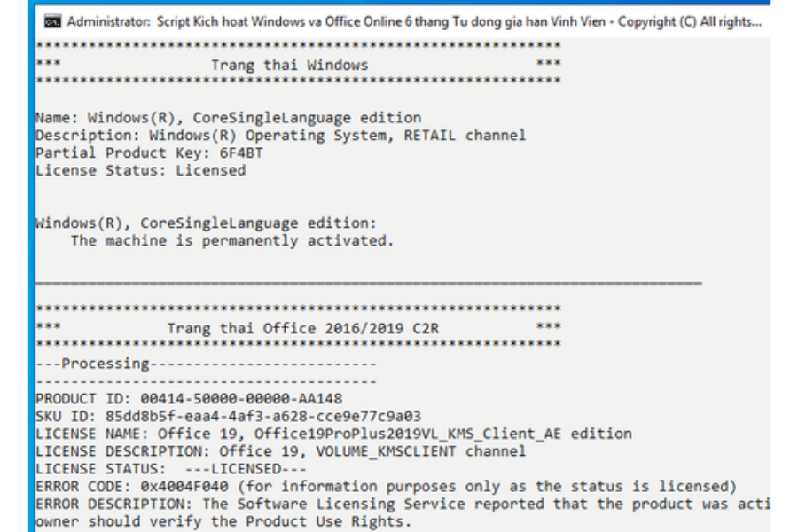
Task: Click the "Trang thai Office 2016/2019 C2R" header
Action: click(302, 328)
